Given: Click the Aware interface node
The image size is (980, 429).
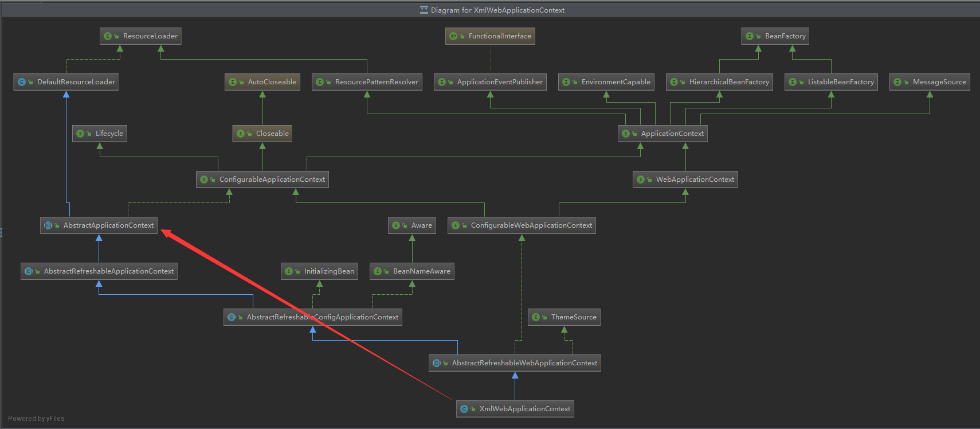Looking at the screenshot, I should pyautogui.click(x=412, y=225).
